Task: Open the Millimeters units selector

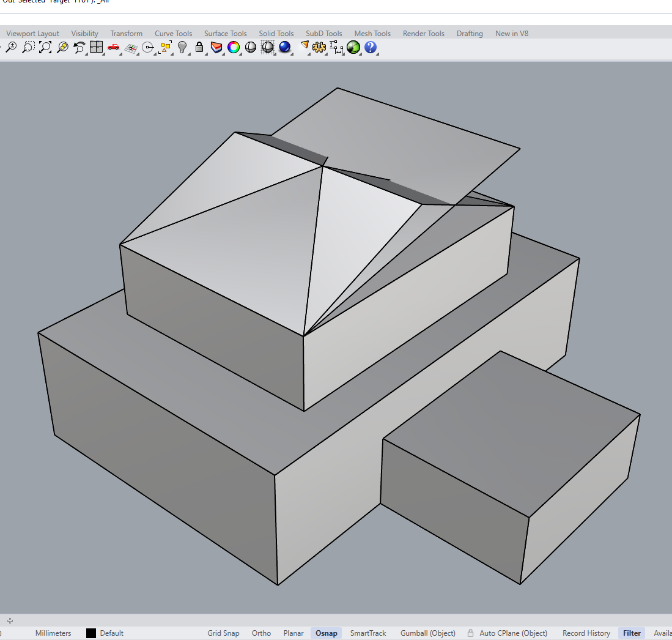Action: point(53,633)
